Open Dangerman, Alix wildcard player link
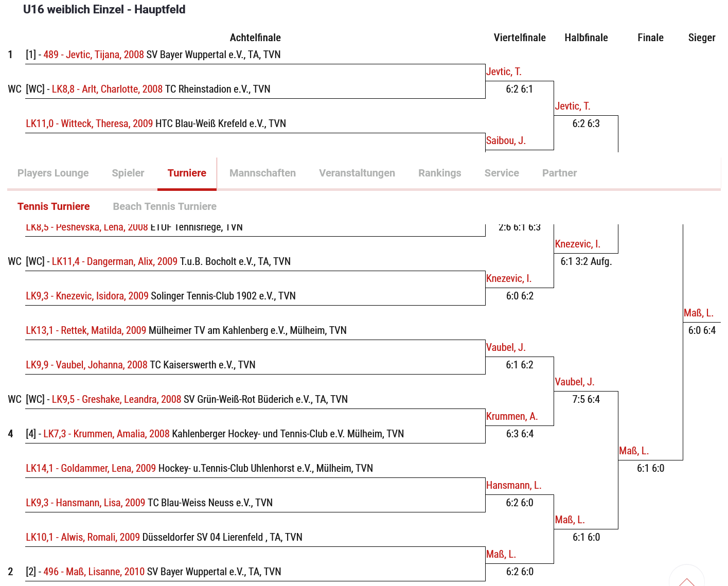The image size is (728, 586). [x=115, y=262]
